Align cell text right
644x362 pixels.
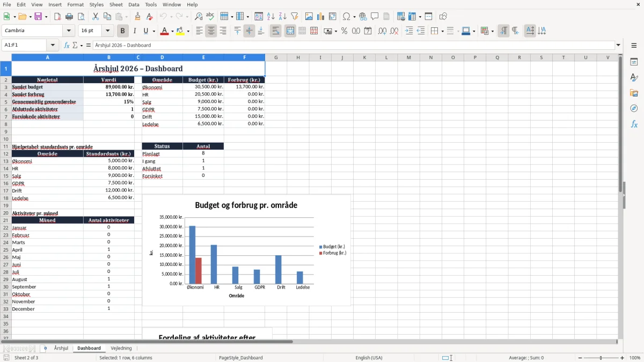tap(223, 31)
